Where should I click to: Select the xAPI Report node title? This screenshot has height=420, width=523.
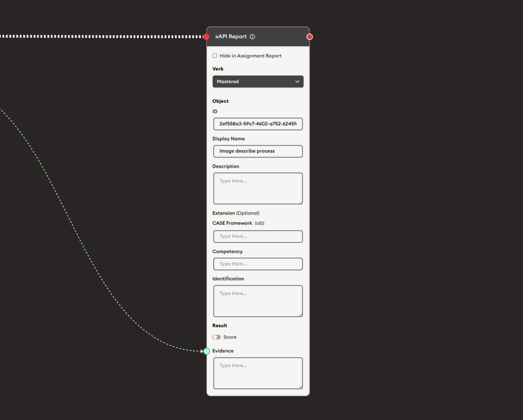coord(231,36)
